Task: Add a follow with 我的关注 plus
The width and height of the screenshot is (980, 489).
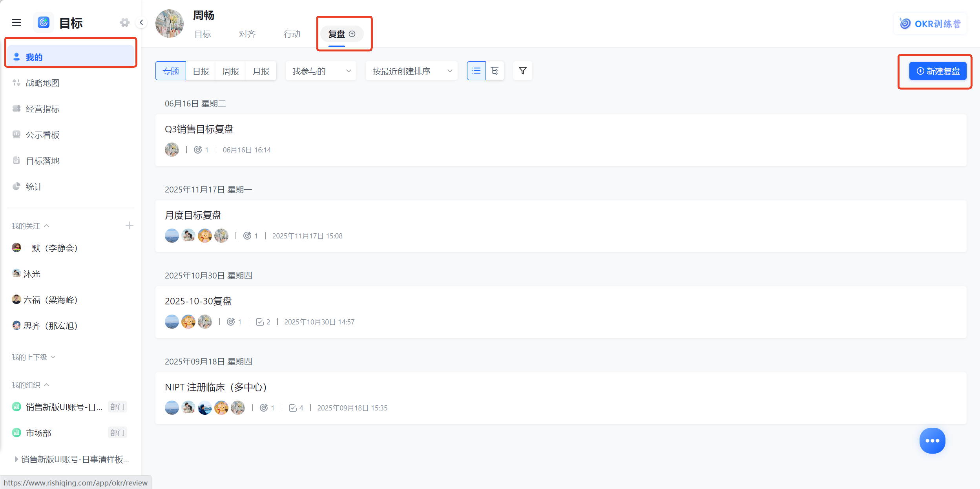Action: tap(129, 225)
